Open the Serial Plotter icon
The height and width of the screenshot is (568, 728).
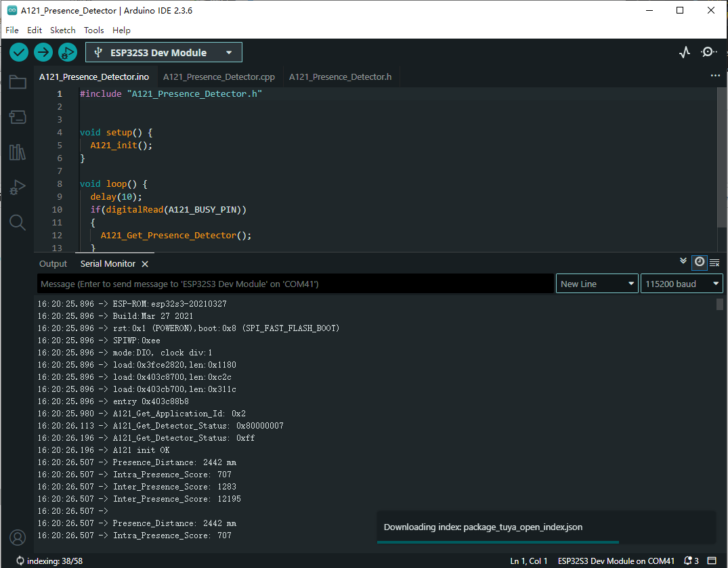point(685,52)
